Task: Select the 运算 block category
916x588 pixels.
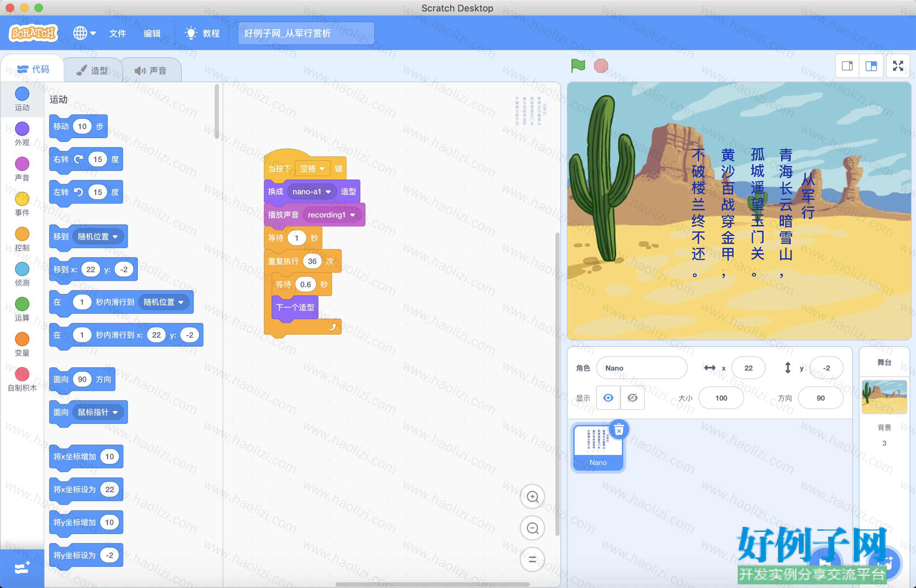Action: click(x=22, y=310)
